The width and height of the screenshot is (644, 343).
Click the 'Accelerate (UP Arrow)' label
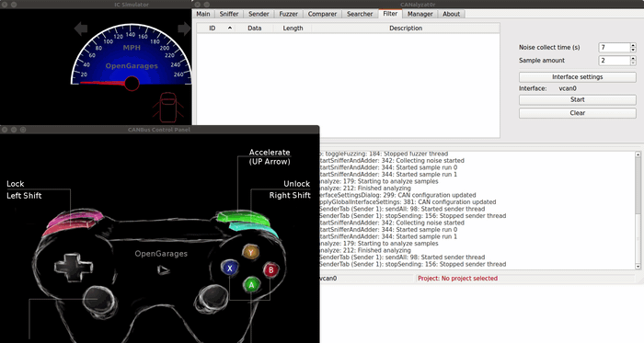point(270,156)
